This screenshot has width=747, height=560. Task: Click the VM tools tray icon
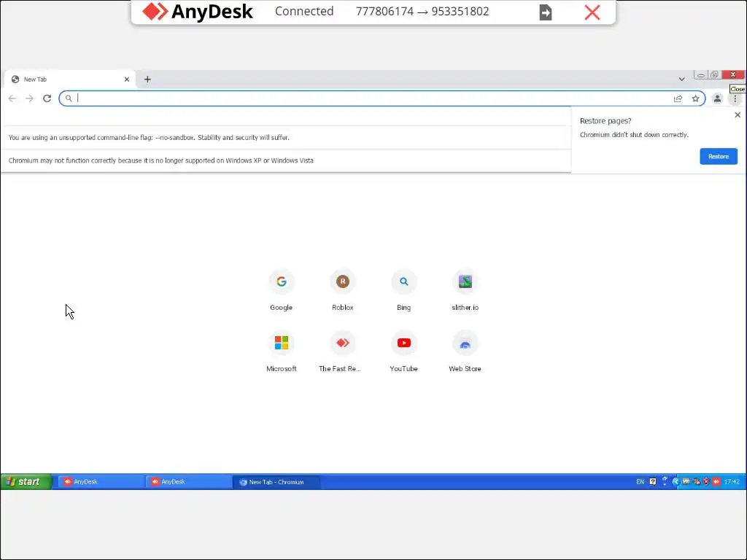[x=686, y=481]
